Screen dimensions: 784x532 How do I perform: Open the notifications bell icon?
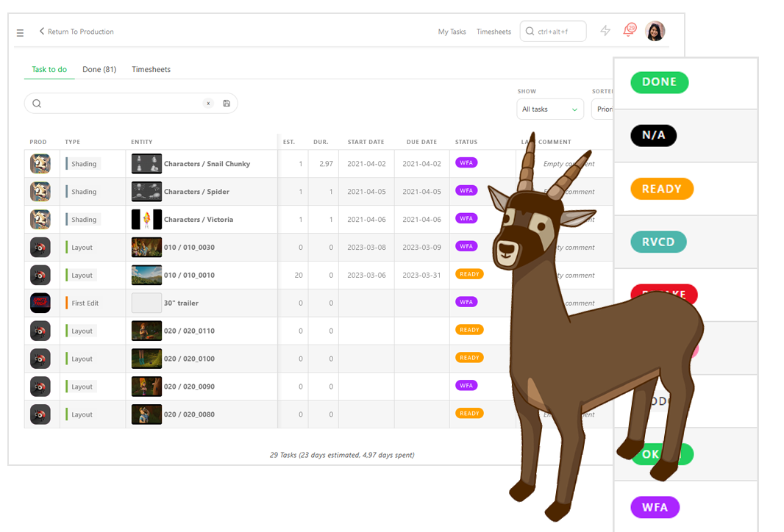pos(629,30)
